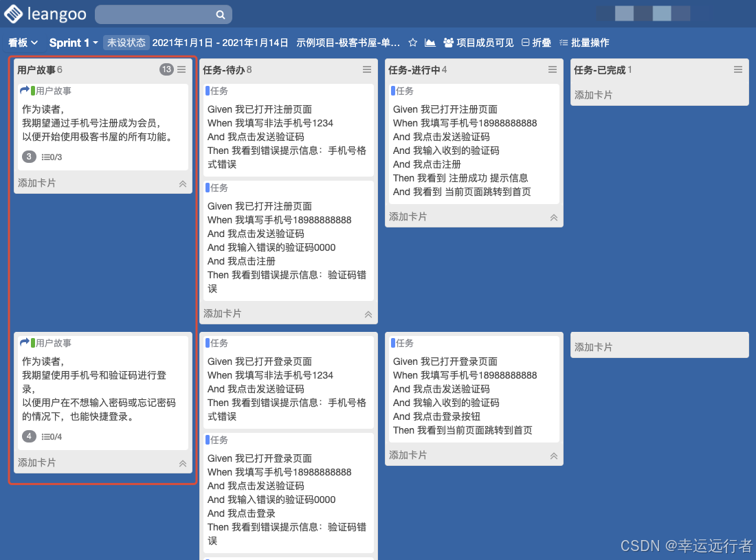Open checklist 0/3 on registration story
Viewport: 756px width, 560px height.
(52, 157)
